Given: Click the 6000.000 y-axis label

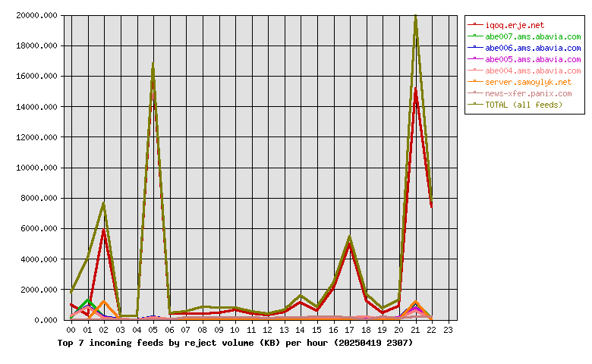Looking at the screenshot, I should click(x=39, y=228).
